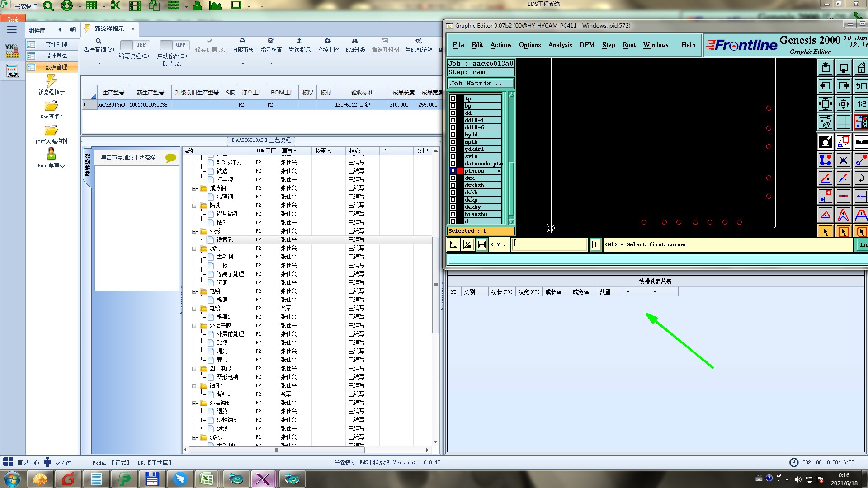The image size is (868, 488).
Task: Open the DFM menu
Action: pos(587,45)
